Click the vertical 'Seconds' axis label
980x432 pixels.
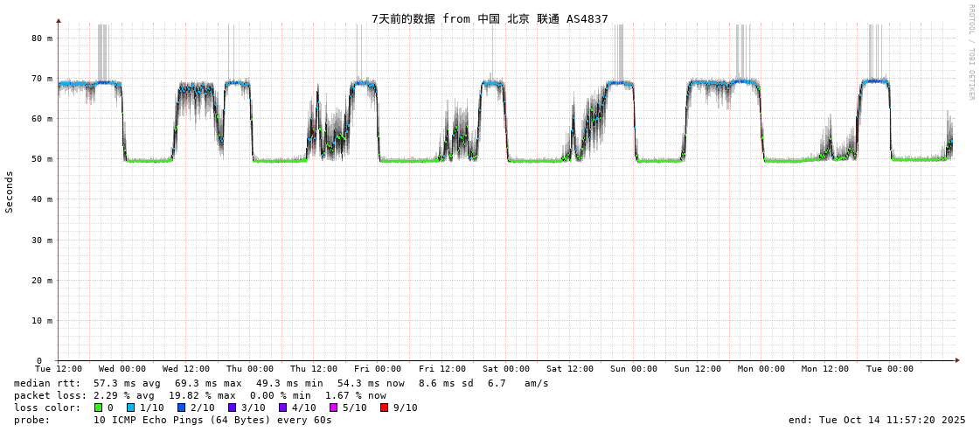pyautogui.click(x=10, y=192)
